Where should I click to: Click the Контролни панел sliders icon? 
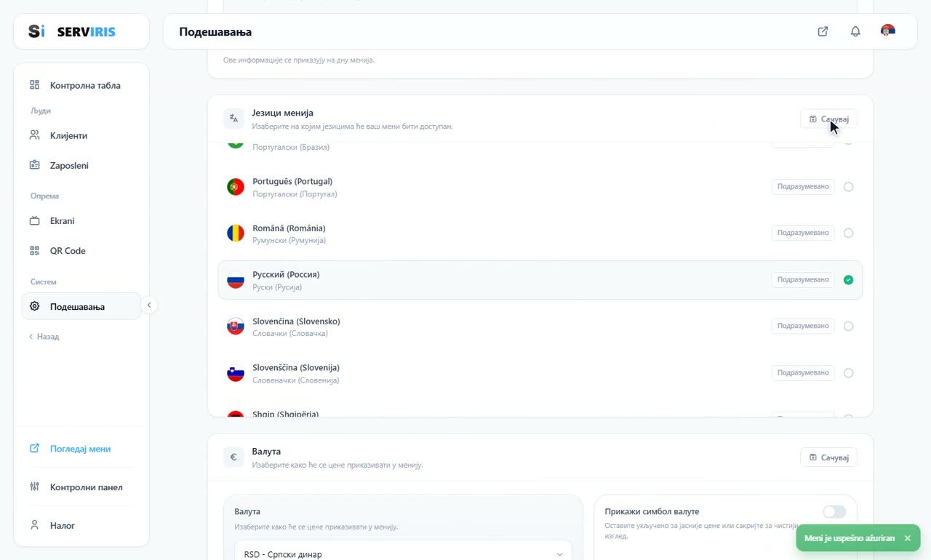(34, 487)
